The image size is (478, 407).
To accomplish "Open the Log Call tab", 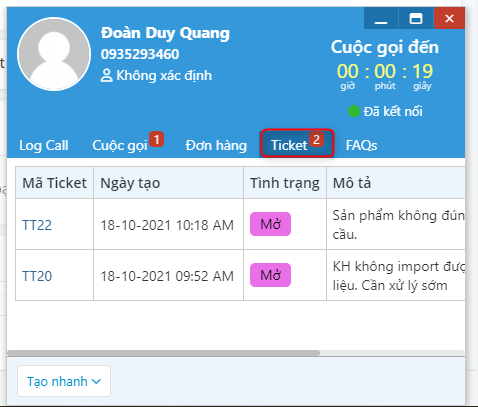I will pos(44,145).
